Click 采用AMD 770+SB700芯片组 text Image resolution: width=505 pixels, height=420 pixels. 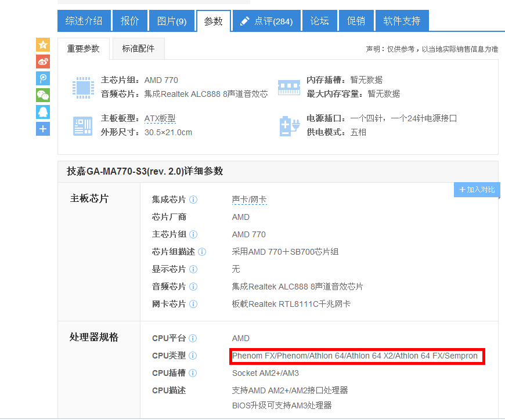[x=285, y=252]
